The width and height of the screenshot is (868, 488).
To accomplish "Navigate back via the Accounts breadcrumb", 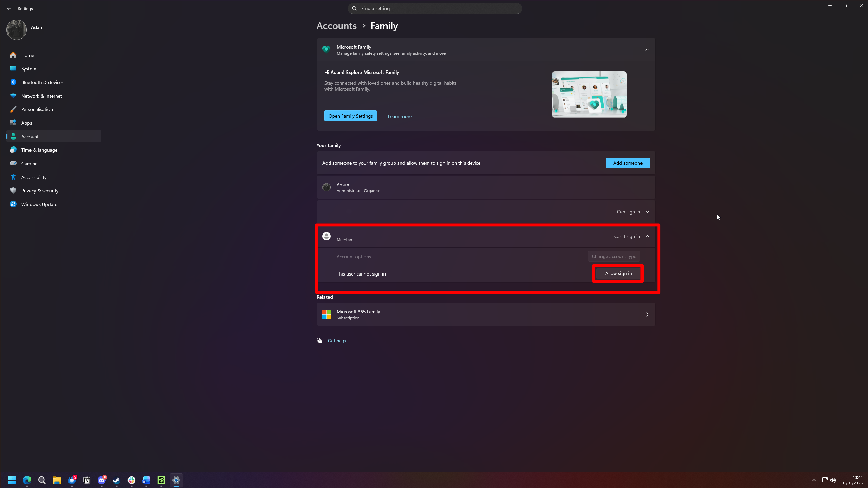I will (x=336, y=25).
